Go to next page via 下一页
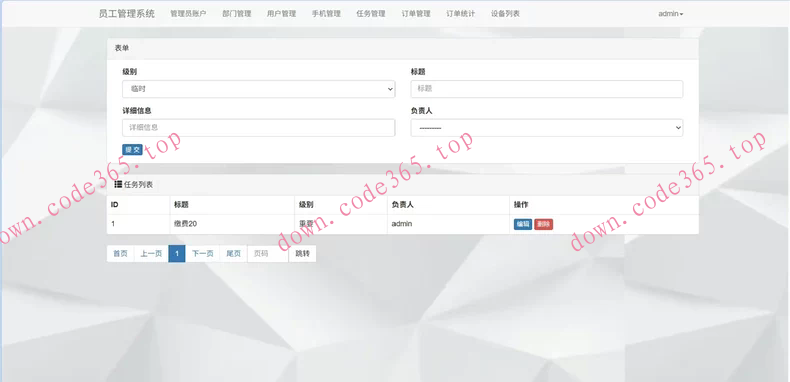Screen dimensions: 790x382 click(x=203, y=253)
